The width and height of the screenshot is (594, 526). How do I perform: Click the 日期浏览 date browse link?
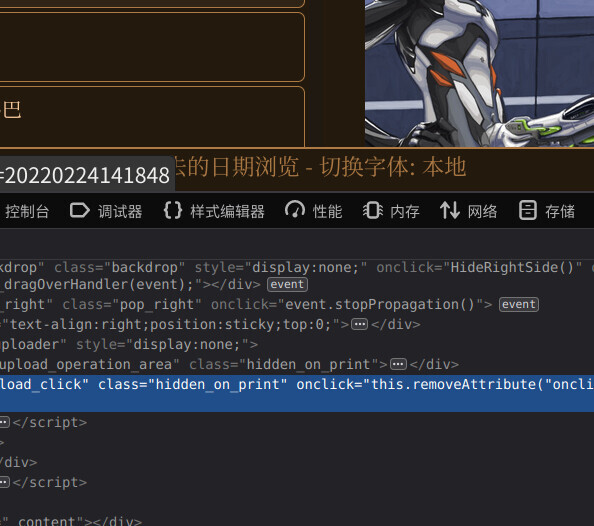click(255, 166)
